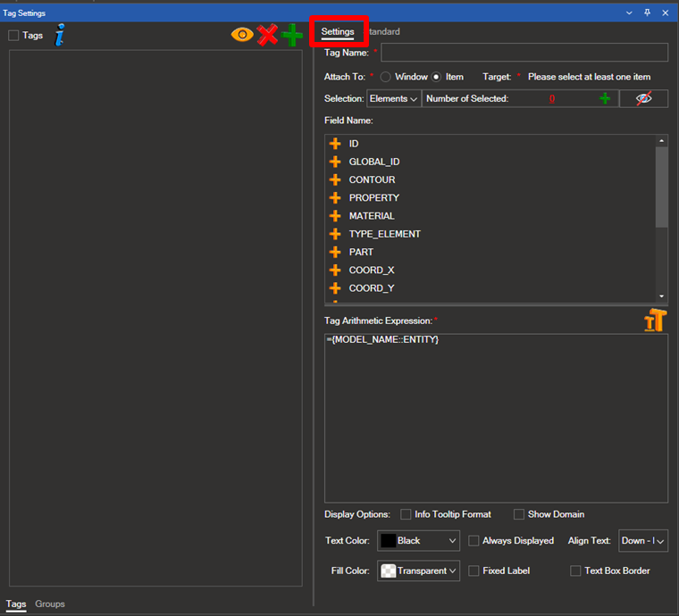The width and height of the screenshot is (679, 616).
Task: Check the Always Displayed option
Action: [x=474, y=541]
